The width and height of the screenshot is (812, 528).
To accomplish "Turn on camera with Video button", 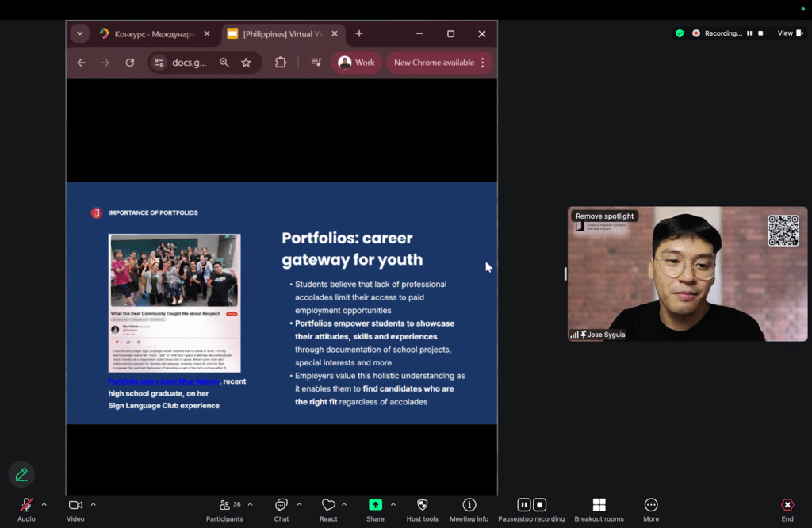I will (x=75, y=506).
